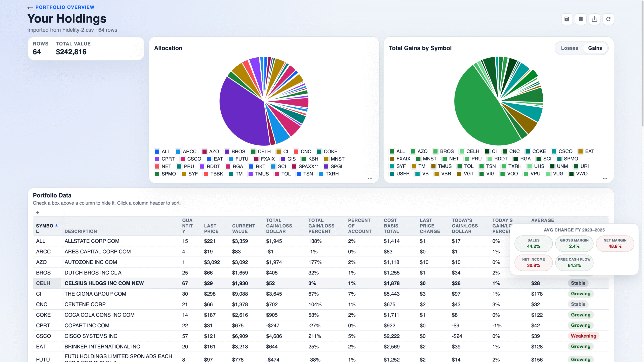Toggle the SPAXX** legend swatch in Allocation

tap(294, 166)
